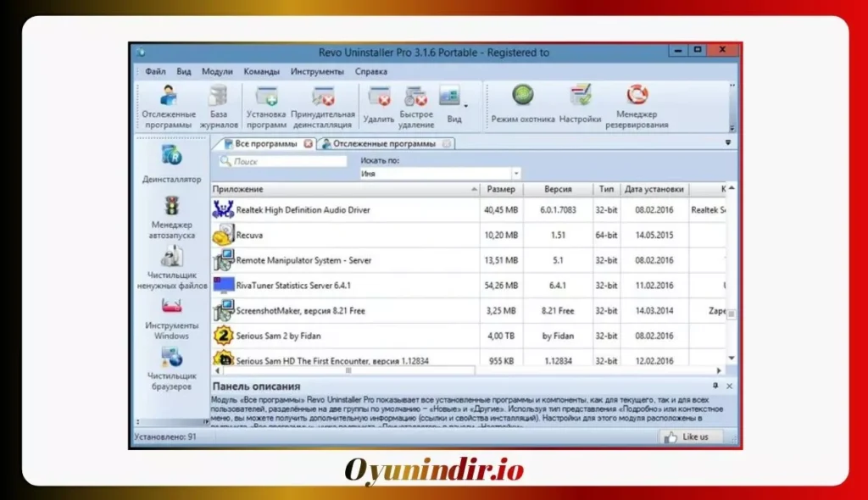Click the ScreenshotMaker program icon
Viewport: 868px width, 500px height.
point(223,310)
